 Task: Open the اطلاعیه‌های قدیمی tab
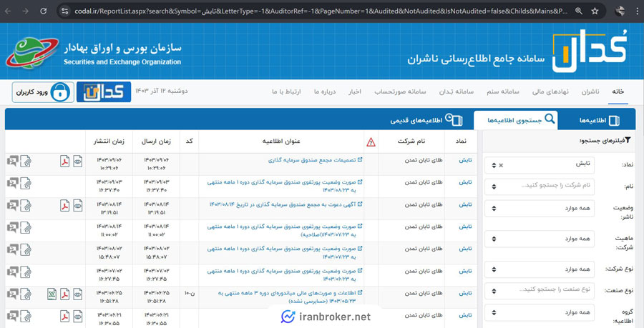tap(426, 120)
